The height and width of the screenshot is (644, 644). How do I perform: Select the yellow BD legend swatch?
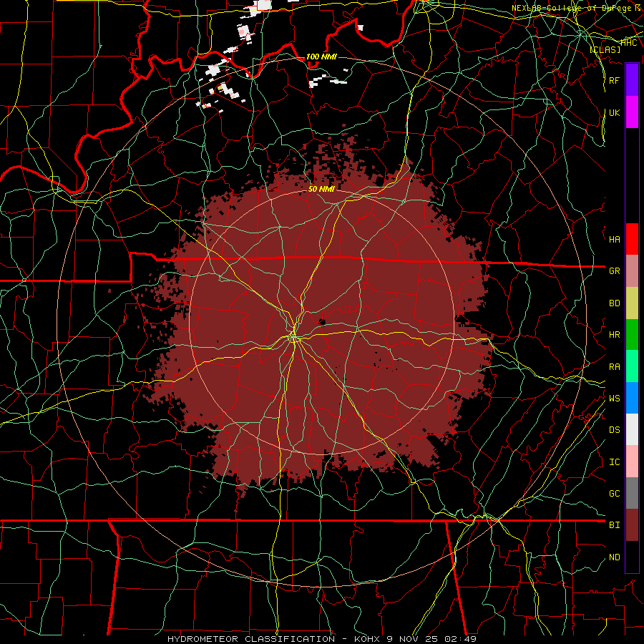coord(632,303)
